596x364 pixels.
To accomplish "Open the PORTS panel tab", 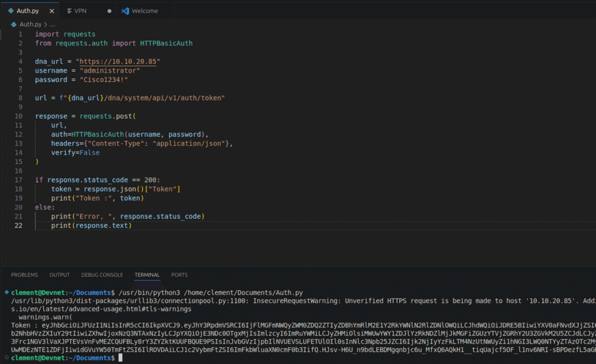I will pyautogui.click(x=179, y=275).
